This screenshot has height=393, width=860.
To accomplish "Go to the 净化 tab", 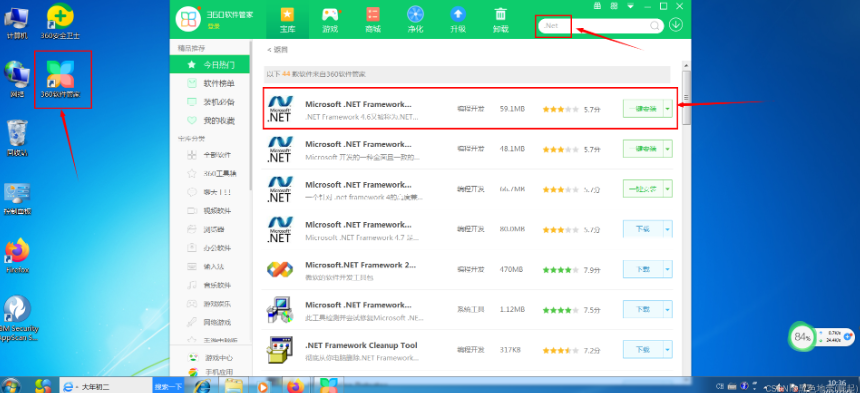I will pos(415,20).
